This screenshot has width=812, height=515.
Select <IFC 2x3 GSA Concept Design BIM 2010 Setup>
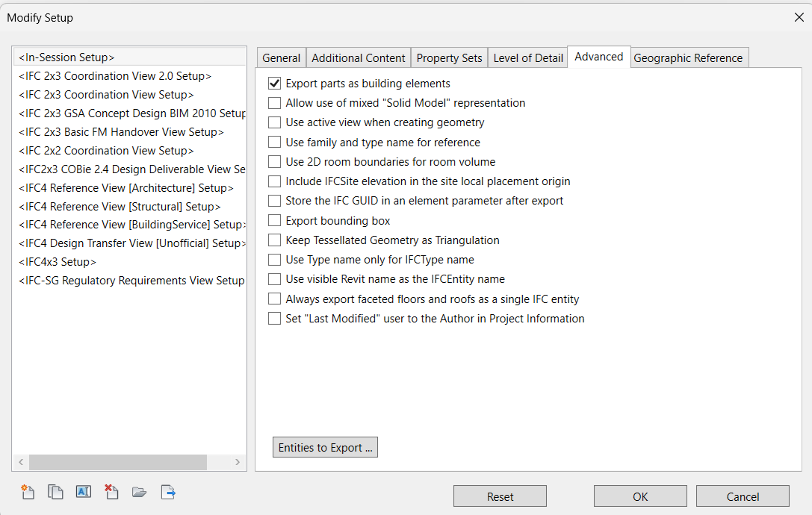click(129, 113)
